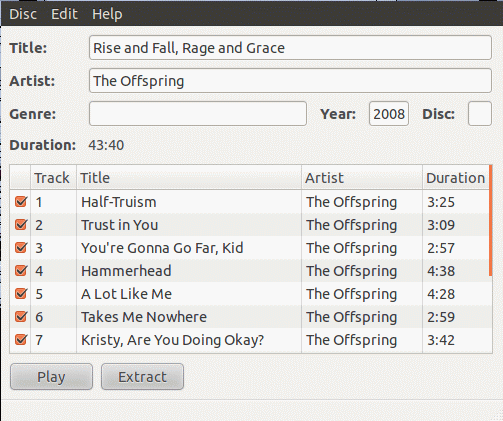Viewport: 503px width, 421px height.
Task: Click the Extract button
Action: point(142,377)
